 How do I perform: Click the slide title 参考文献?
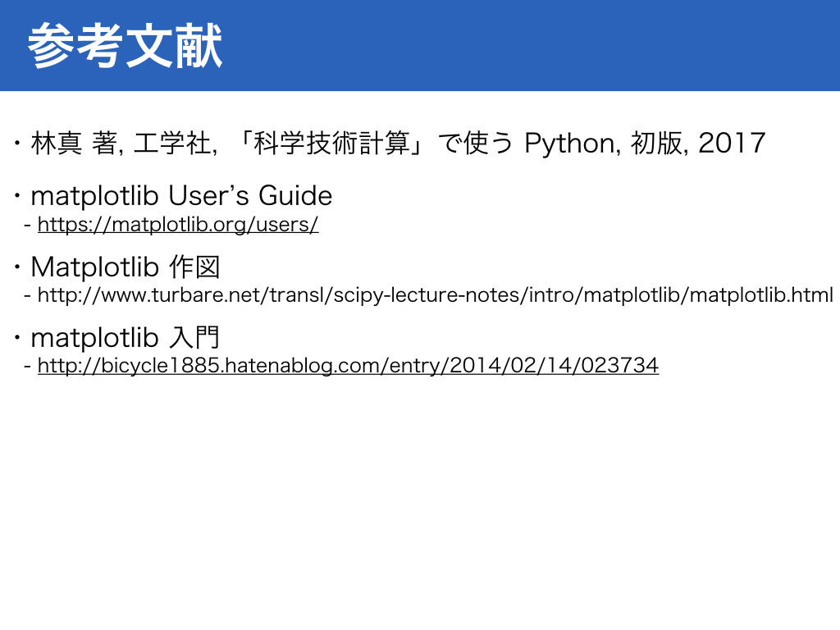(125, 46)
